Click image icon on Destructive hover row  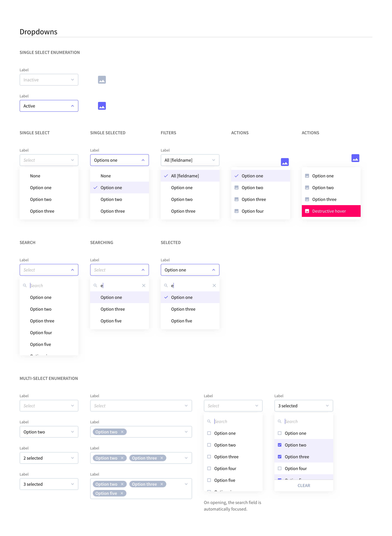tap(307, 211)
